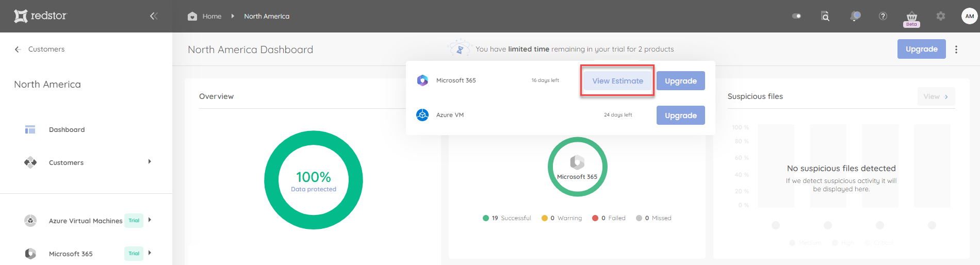Click the Azure Virtual Machines sidebar icon
Screen dimensions: 980x265
tap(30, 221)
